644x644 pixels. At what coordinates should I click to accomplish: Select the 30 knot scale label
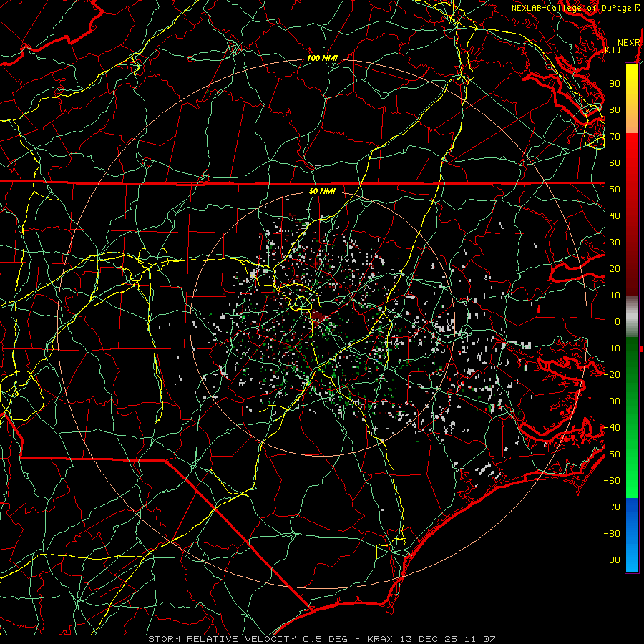(x=615, y=243)
